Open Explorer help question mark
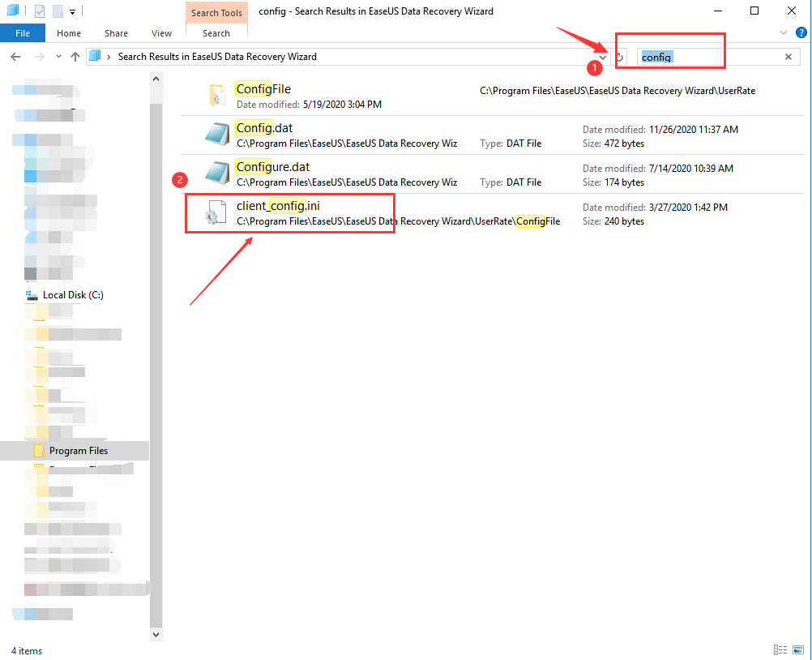 point(801,32)
